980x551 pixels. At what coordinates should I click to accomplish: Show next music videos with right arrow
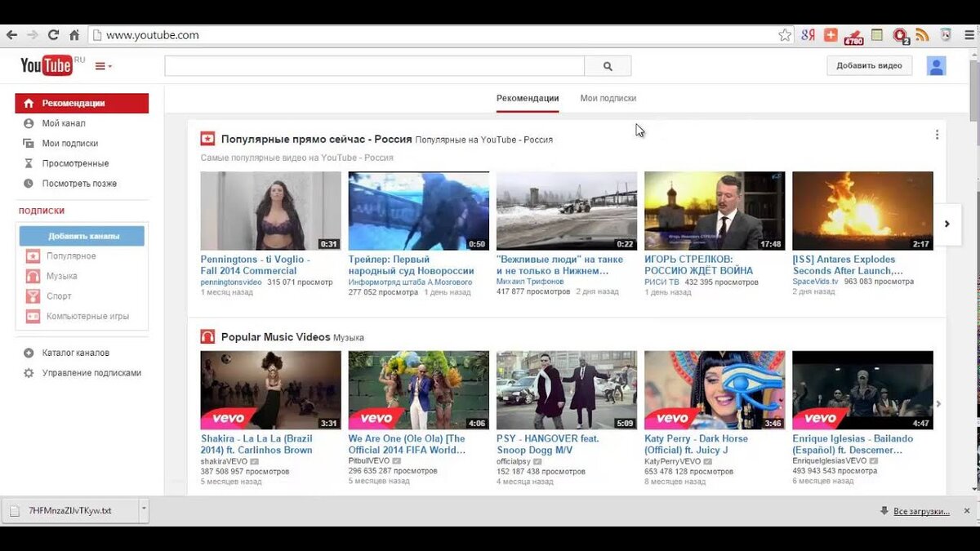pos(938,403)
